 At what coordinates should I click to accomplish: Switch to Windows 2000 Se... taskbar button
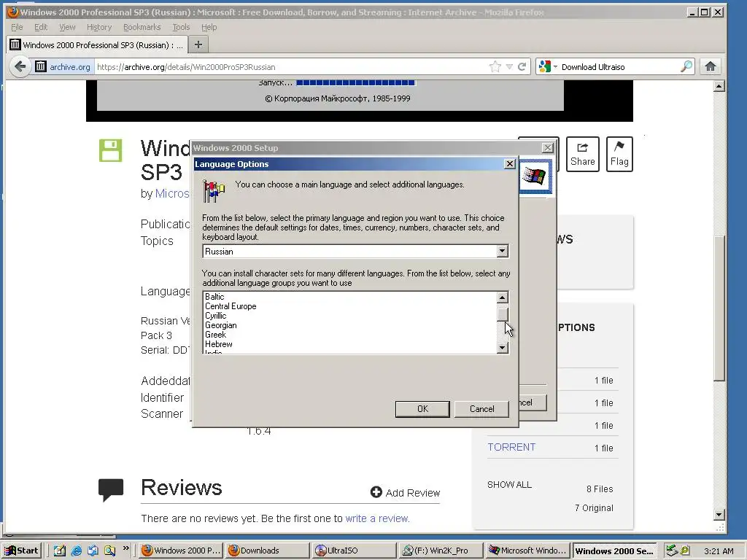pyautogui.click(x=614, y=551)
